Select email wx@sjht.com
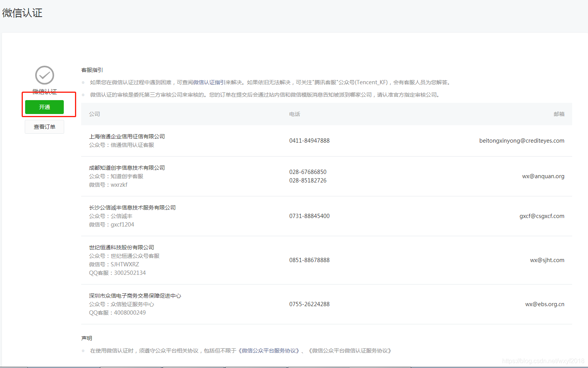The image size is (588, 368). [x=547, y=260]
